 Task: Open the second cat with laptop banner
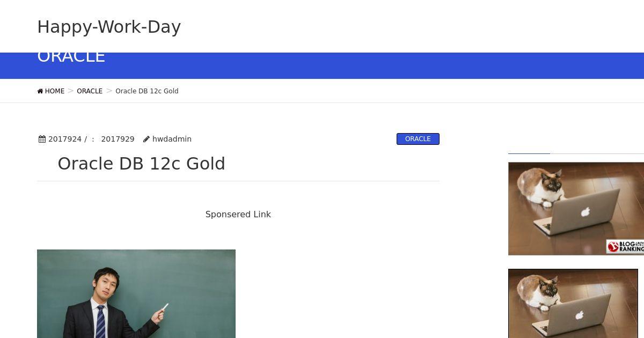tap(573, 304)
